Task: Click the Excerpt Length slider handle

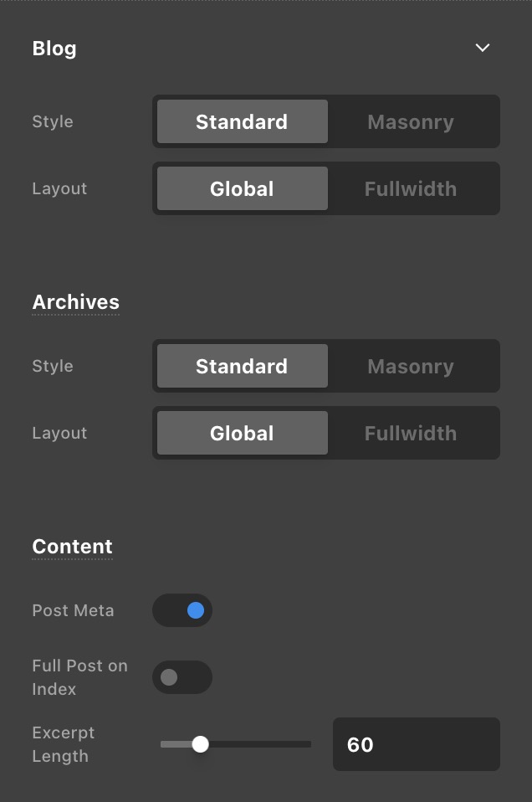Action: 200,744
